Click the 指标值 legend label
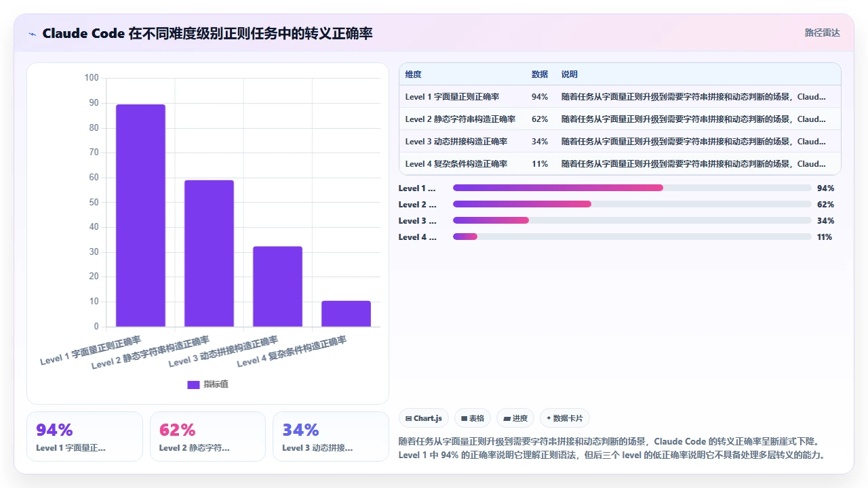 216,384
